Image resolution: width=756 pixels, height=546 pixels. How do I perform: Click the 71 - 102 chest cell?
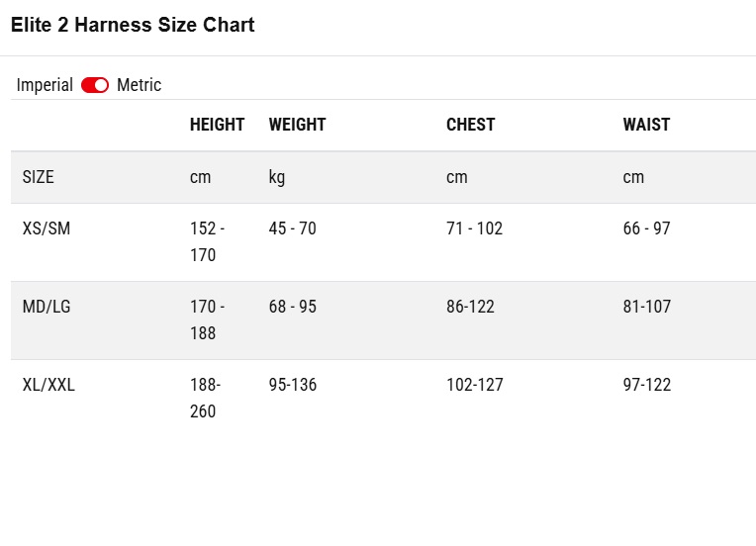coord(474,228)
